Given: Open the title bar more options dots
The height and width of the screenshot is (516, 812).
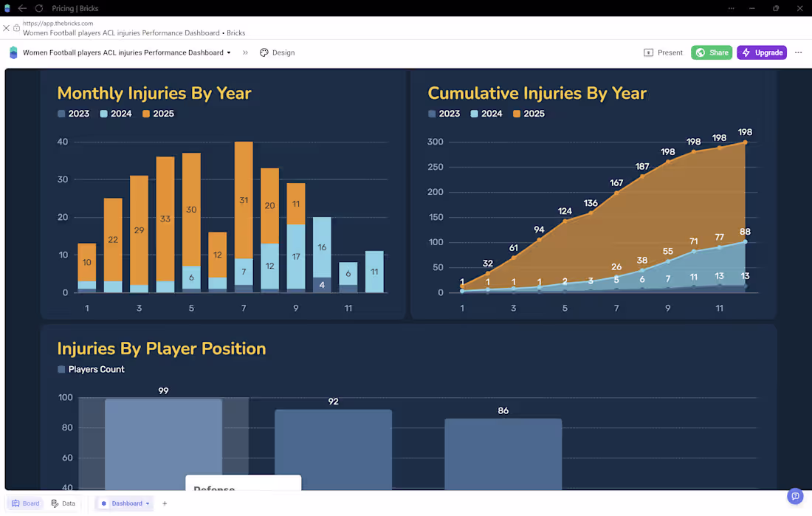Looking at the screenshot, I should click(732, 8).
